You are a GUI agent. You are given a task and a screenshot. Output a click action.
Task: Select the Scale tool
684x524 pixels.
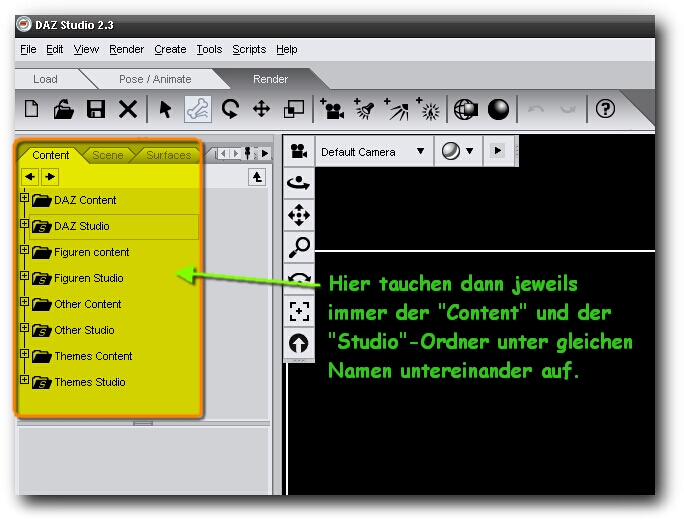pyautogui.click(x=294, y=110)
